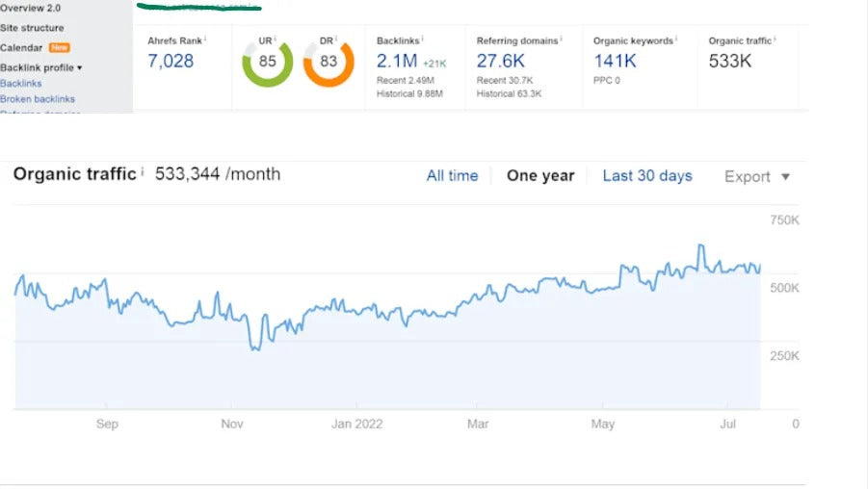Click the info icon beside Ahrefs Rank
This screenshot has width=868, height=489.
tap(205, 39)
